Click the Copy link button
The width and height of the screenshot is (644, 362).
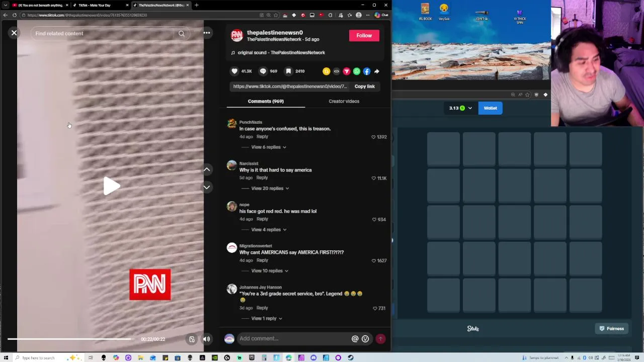364,86
